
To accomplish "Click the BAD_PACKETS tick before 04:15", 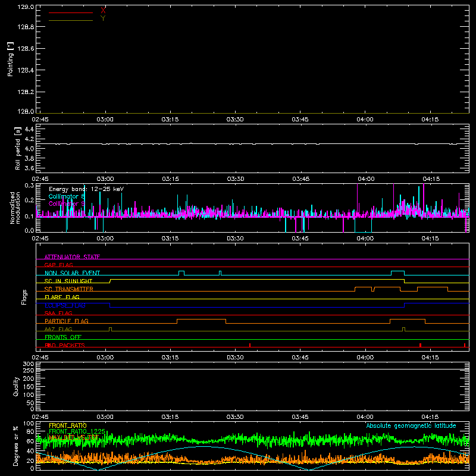I will pos(420,345).
